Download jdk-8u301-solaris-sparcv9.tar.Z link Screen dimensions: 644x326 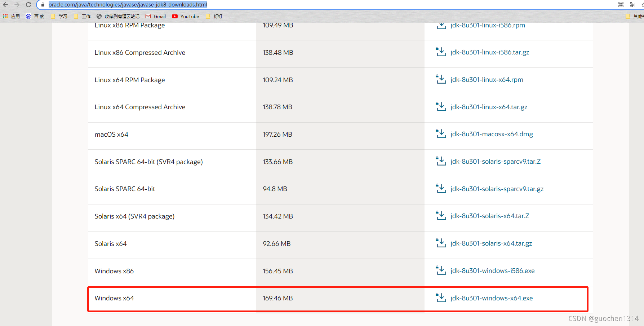click(496, 162)
